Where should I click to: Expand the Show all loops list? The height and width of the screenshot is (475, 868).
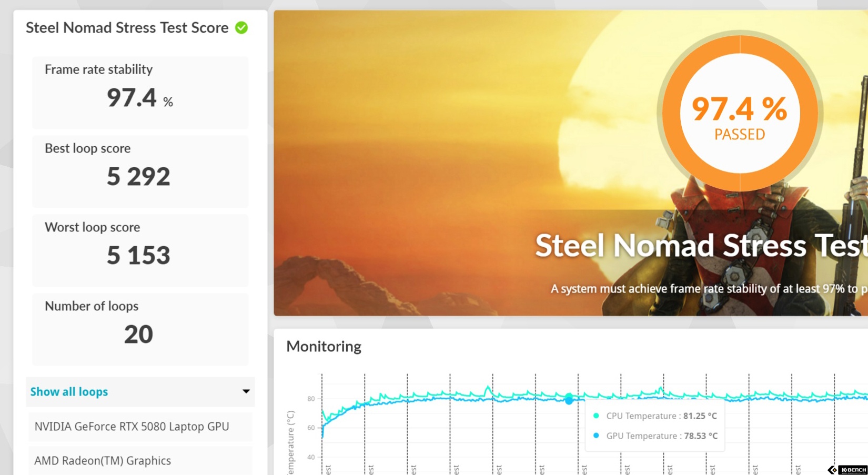[69, 392]
